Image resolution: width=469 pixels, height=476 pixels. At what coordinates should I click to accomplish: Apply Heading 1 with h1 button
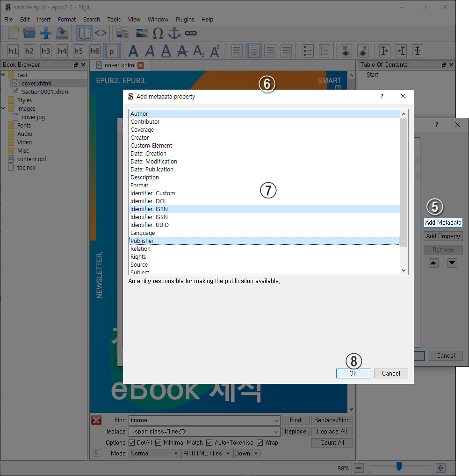click(13, 51)
